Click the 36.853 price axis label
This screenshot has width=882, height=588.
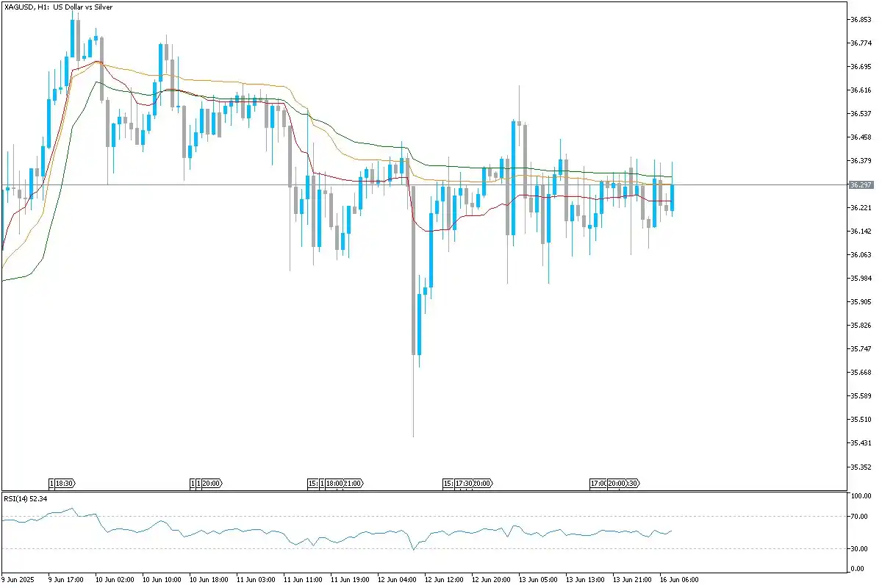(x=860, y=20)
